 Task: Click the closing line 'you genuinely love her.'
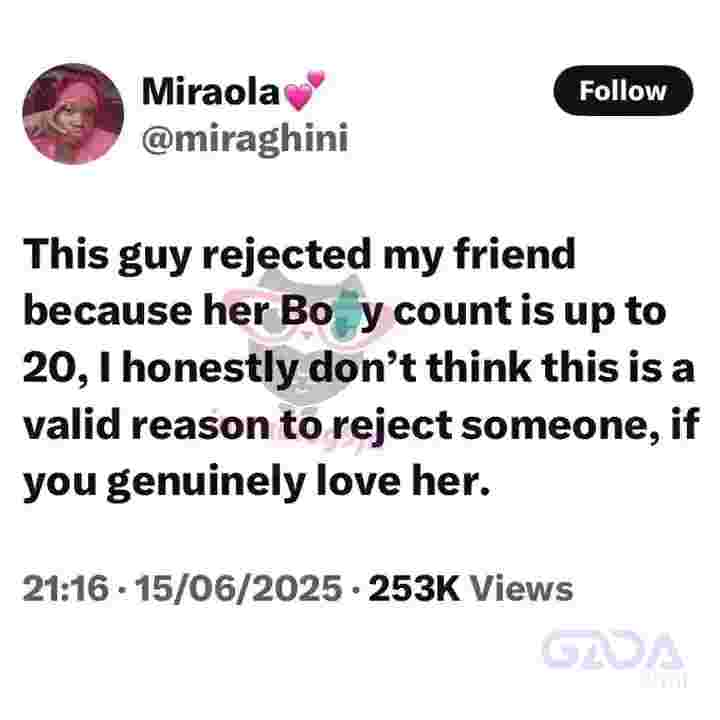click(x=256, y=484)
